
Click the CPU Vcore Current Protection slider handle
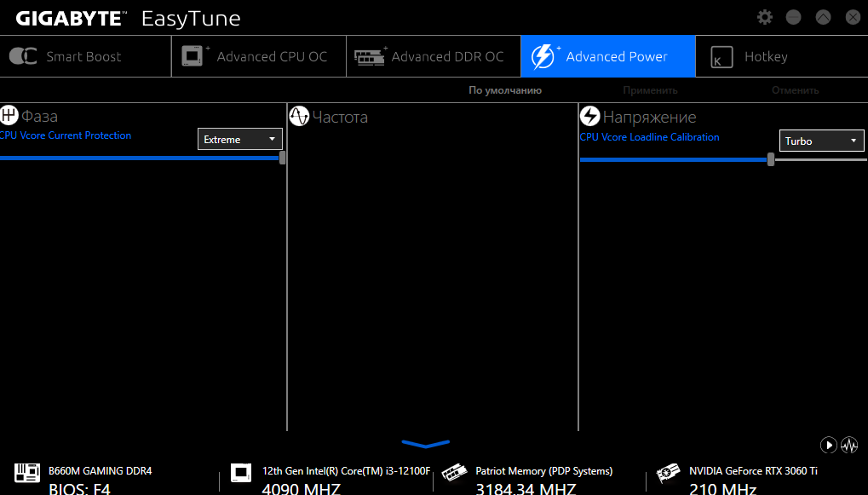click(x=282, y=158)
